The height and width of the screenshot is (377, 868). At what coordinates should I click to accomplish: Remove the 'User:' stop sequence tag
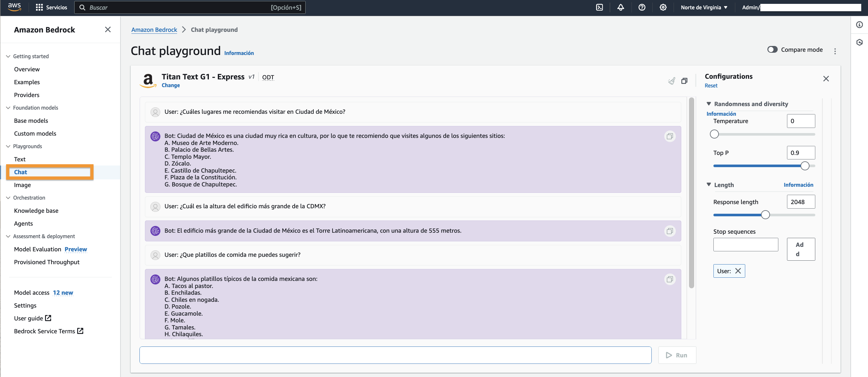tap(738, 271)
